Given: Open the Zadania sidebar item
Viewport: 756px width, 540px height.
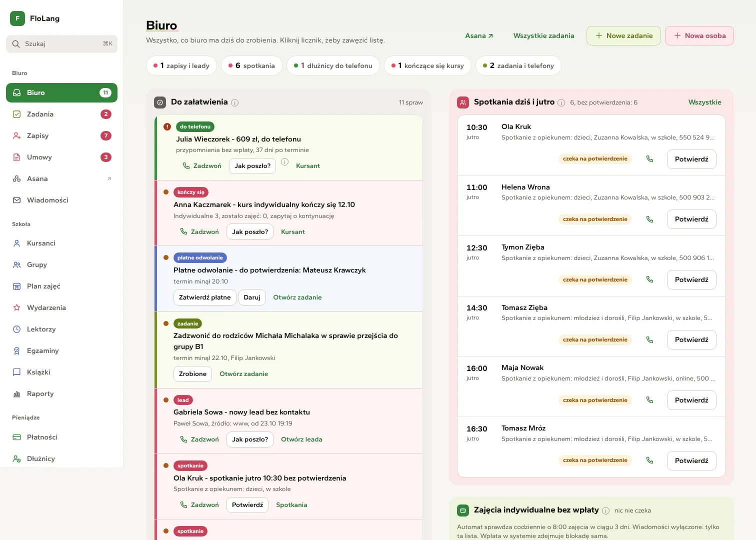Looking at the screenshot, I should (x=61, y=114).
